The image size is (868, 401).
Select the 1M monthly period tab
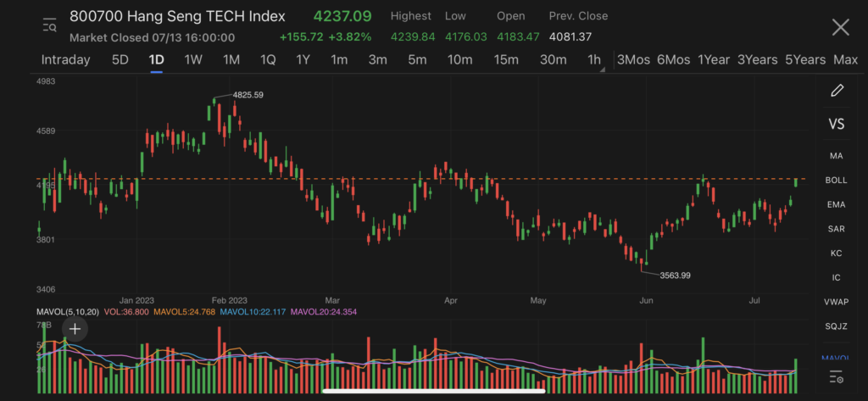click(231, 60)
